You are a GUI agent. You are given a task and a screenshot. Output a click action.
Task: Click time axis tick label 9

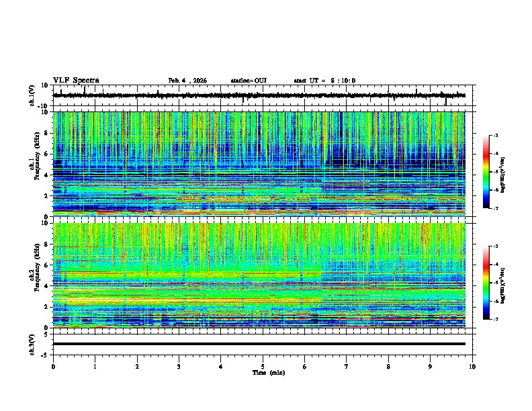tap(430, 367)
